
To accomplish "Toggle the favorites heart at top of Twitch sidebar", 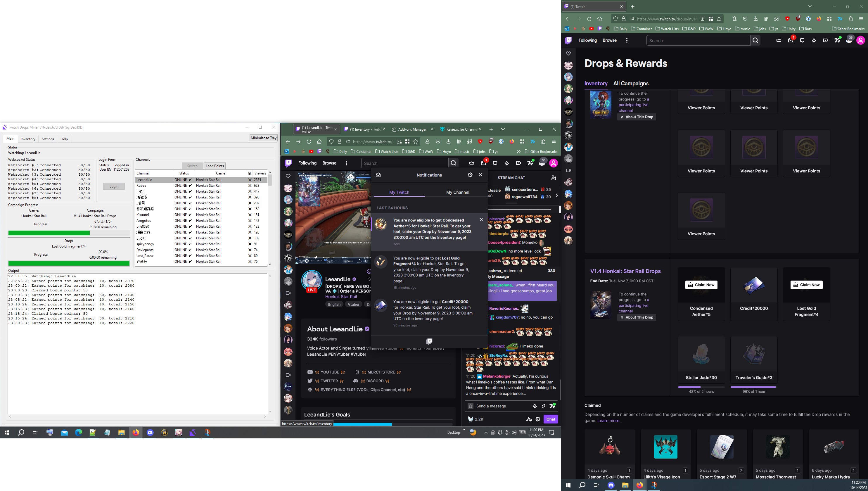I will click(x=568, y=53).
